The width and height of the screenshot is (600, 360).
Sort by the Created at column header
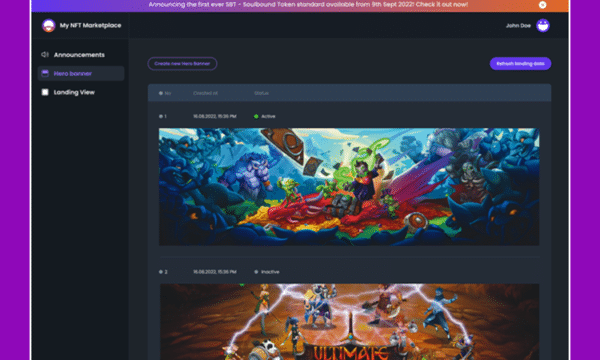[205, 93]
